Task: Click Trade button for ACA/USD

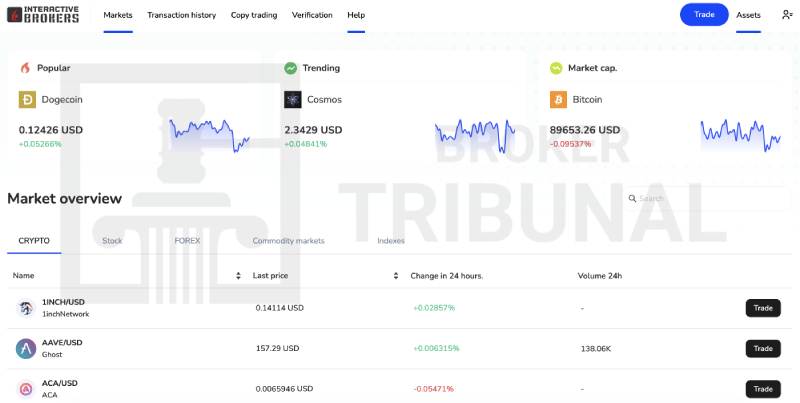Action: click(763, 389)
